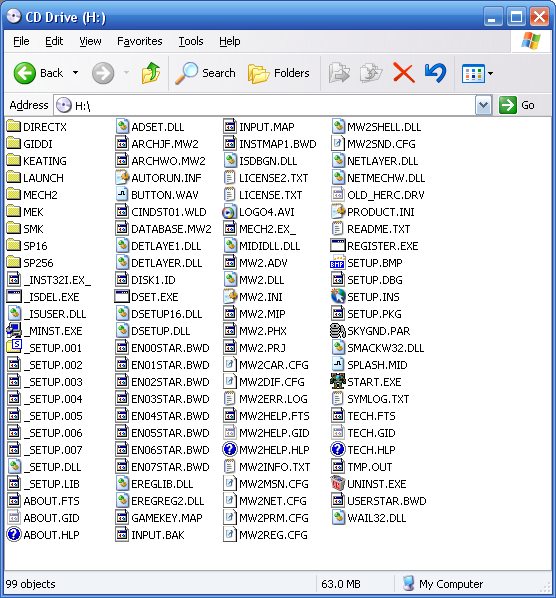Expand the Address bar dropdown
The image size is (556, 598).
tap(483, 105)
